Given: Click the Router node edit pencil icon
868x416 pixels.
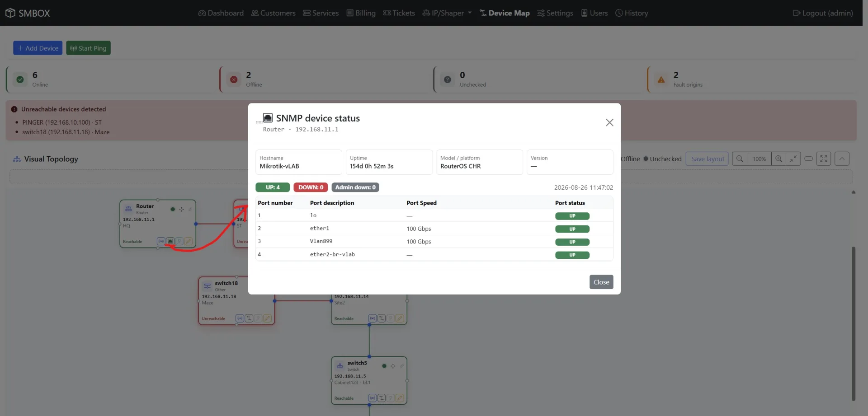Looking at the screenshot, I should click(188, 241).
